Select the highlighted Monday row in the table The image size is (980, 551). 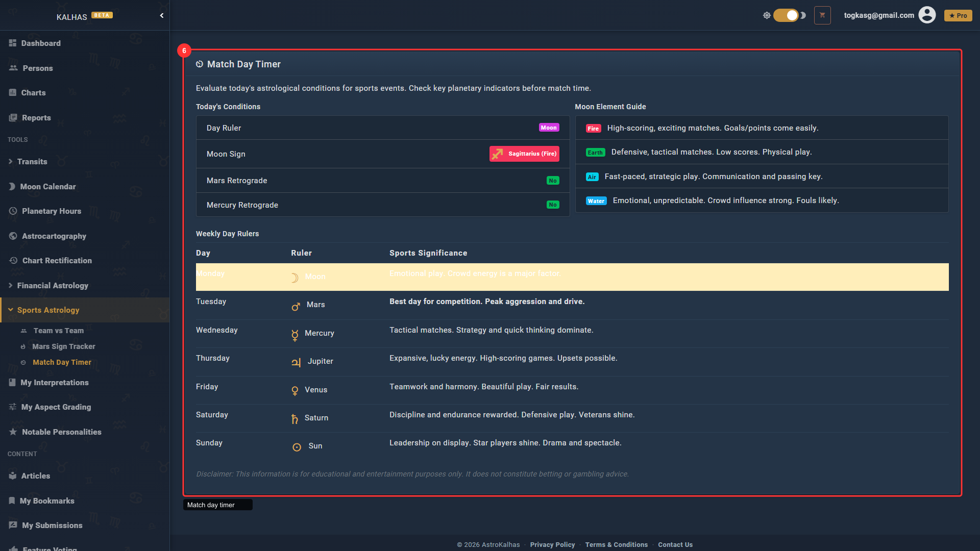572,277
